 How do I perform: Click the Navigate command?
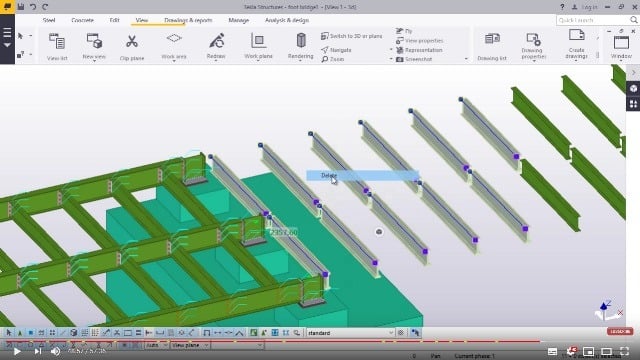[x=336, y=50]
